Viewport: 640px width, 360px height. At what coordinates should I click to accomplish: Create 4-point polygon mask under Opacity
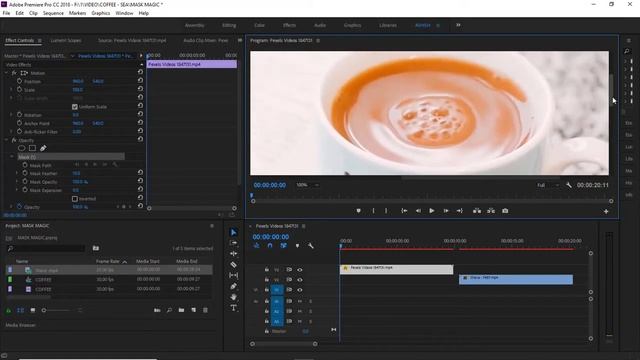coord(32,148)
